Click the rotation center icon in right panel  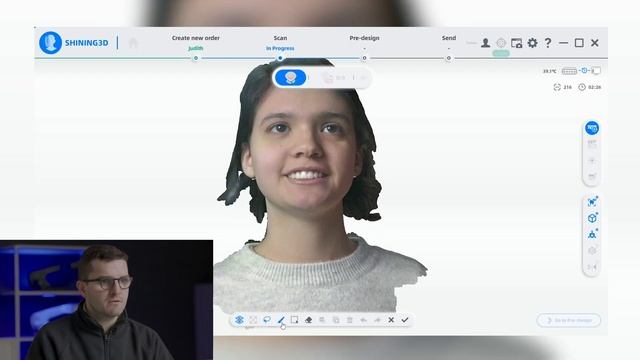pos(592,234)
